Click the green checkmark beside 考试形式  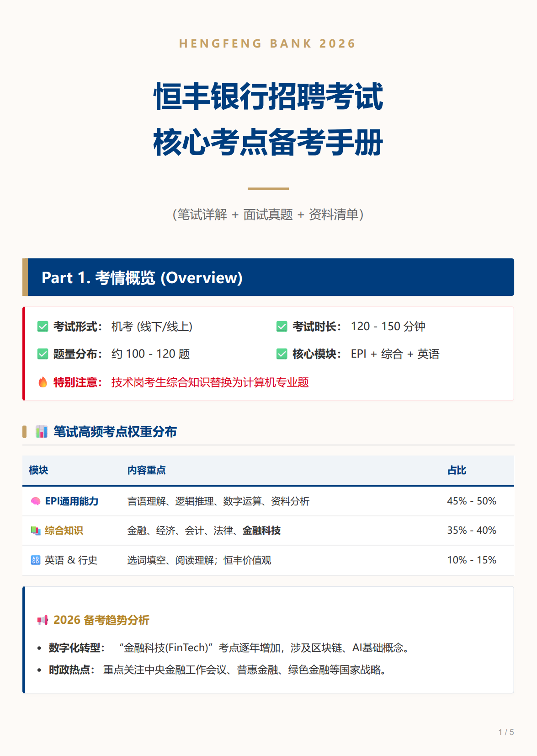43,327
